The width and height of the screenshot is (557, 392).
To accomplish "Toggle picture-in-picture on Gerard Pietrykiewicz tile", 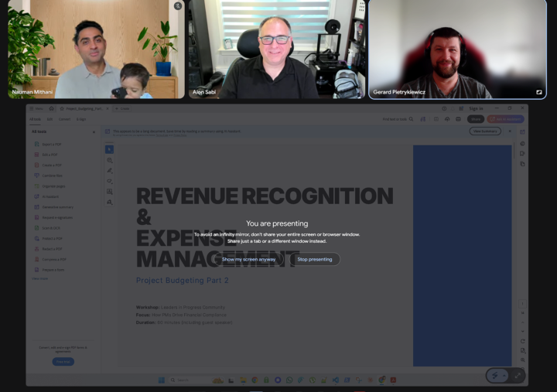I will coord(539,92).
